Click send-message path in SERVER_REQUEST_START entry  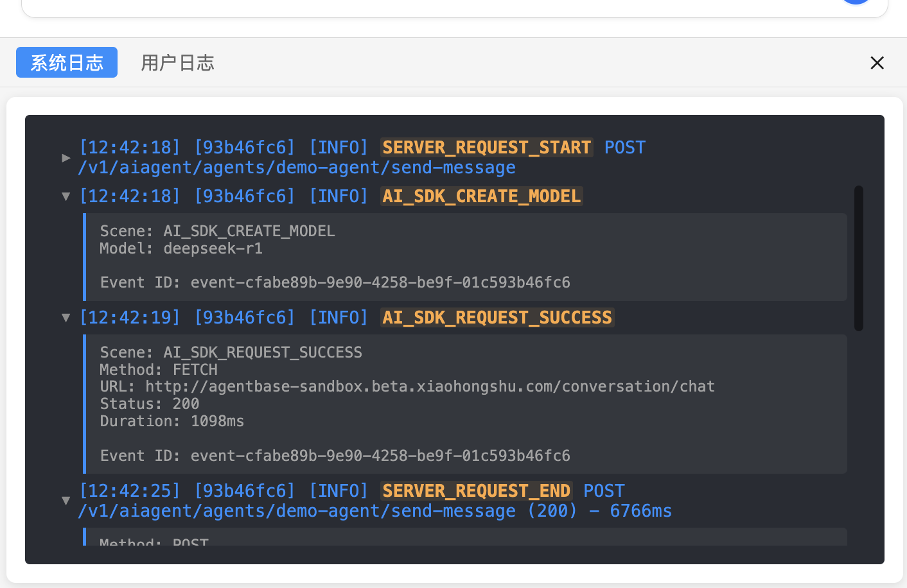297,168
